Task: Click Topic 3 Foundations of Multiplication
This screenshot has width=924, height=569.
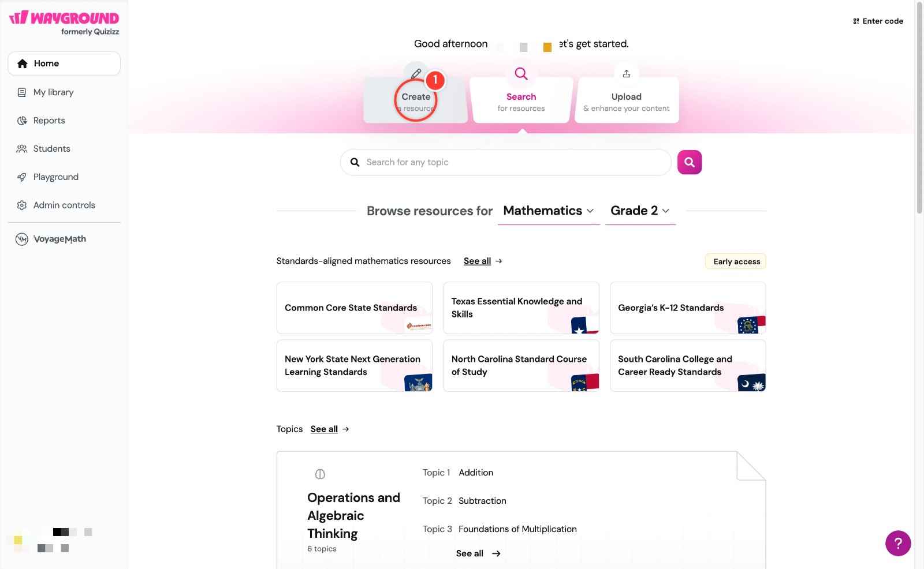Action: coord(500,529)
